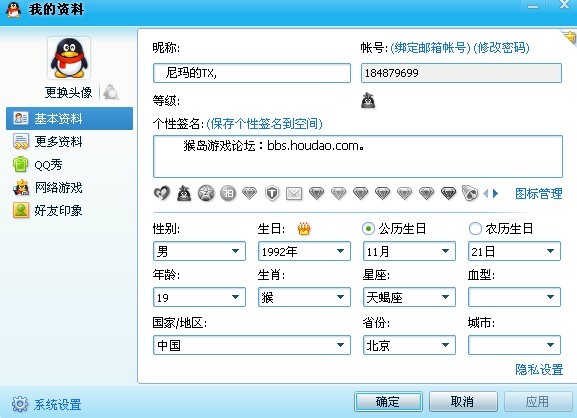The image size is (577, 418).
Task: Open the 基本资料 tab
Action: pos(69,118)
